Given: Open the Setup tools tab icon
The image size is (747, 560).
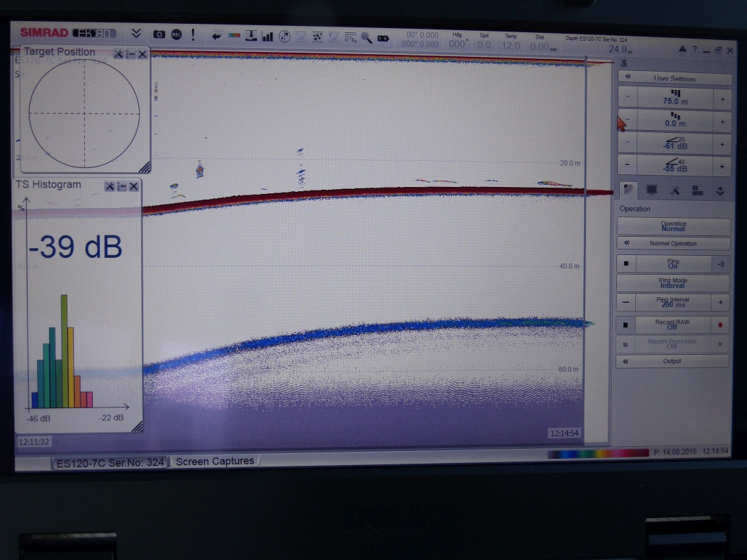Looking at the screenshot, I should click(x=675, y=190).
